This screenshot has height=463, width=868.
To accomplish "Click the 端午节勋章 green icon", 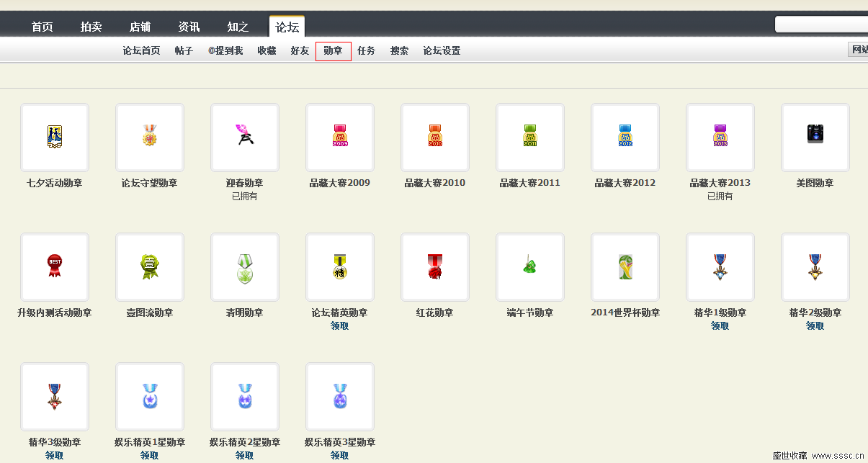I will 530,266.
